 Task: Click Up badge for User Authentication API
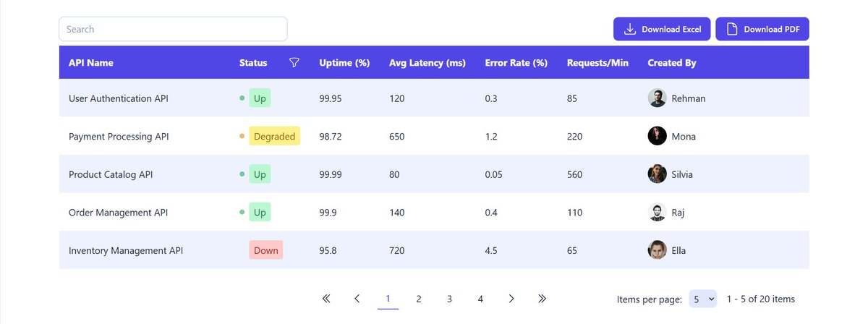click(260, 98)
